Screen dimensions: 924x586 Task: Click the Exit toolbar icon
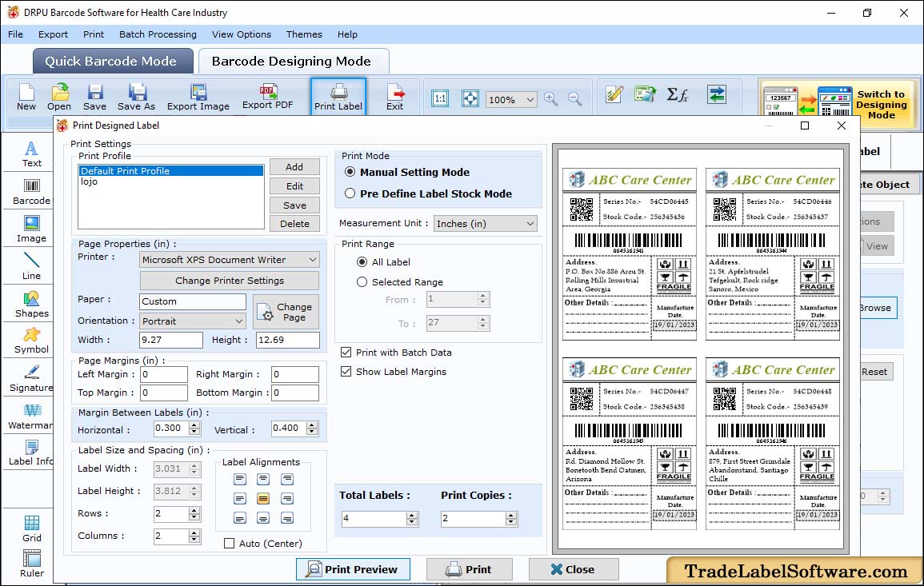395,98
